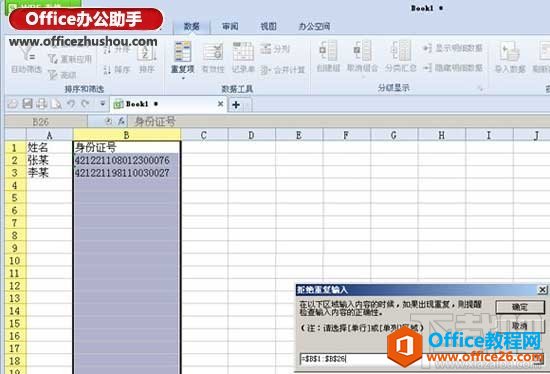Add a new document tab with plus
The height and width of the screenshot is (374, 550).
(x=236, y=105)
